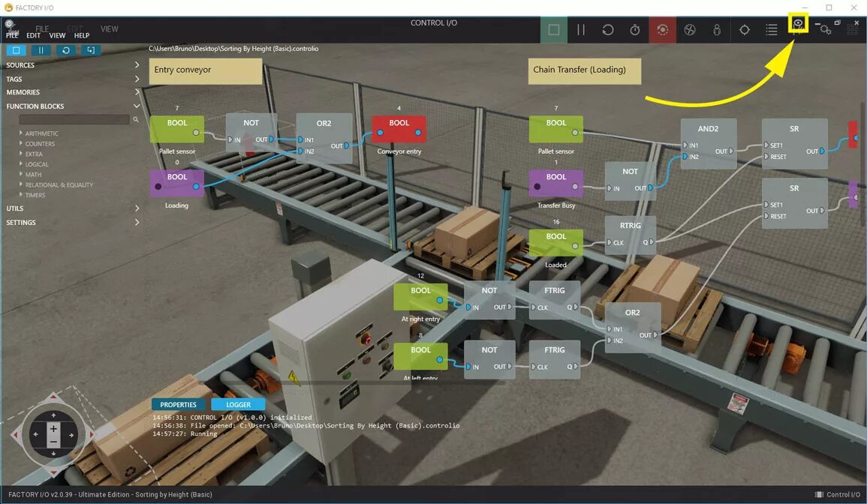Click the pan up arrow on navigation pad

[53, 415]
